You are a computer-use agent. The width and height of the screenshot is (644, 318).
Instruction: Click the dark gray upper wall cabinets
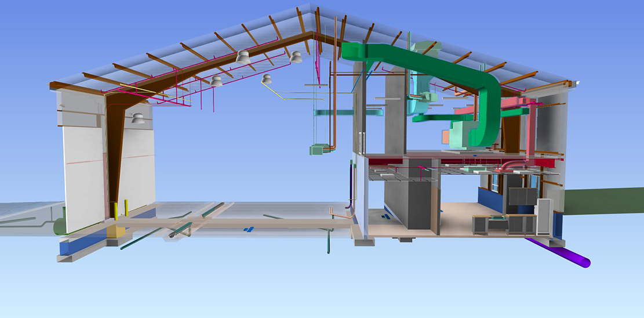(523, 196)
